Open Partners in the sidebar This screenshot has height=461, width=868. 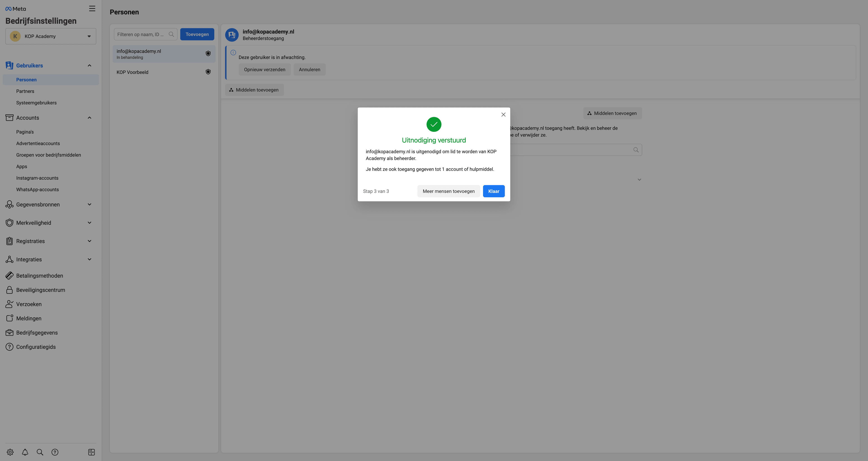point(25,91)
